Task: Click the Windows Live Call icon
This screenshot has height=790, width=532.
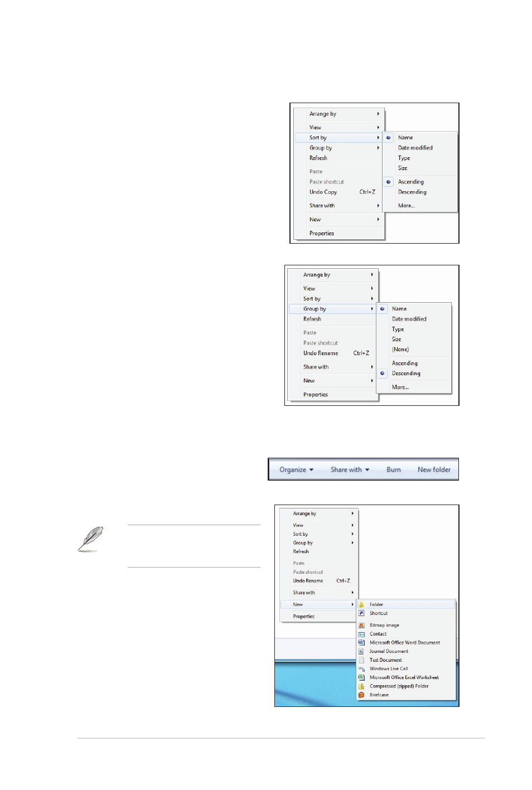Action: 361,669
